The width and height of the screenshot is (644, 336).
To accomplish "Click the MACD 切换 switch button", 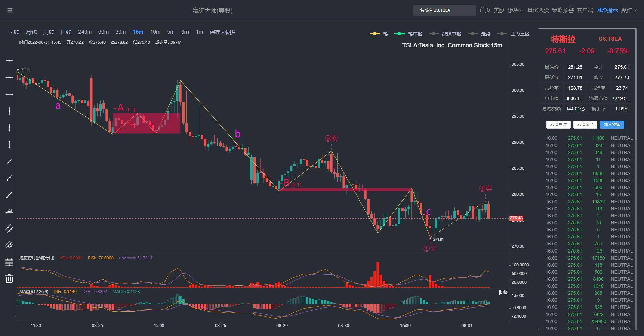I will (x=504, y=292).
